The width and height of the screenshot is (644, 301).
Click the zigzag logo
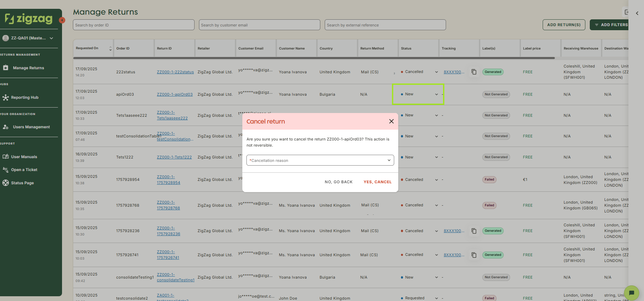tap(29, 19)
